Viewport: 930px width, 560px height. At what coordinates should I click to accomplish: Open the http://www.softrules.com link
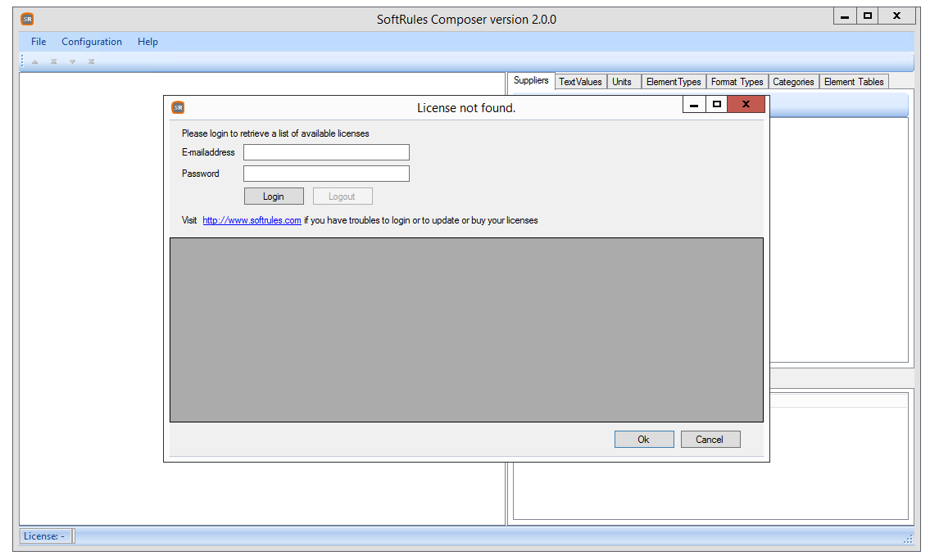[252, 220]
